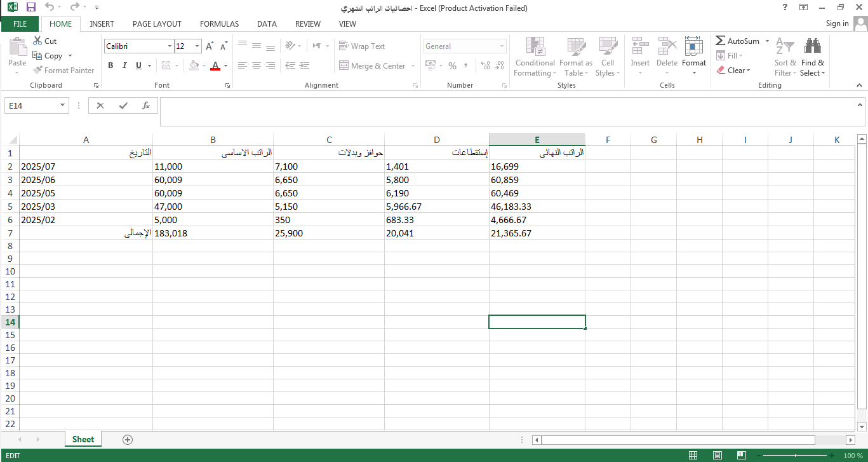
Task: Expand the General number format dropdown
Action: [x=502, y=46]
